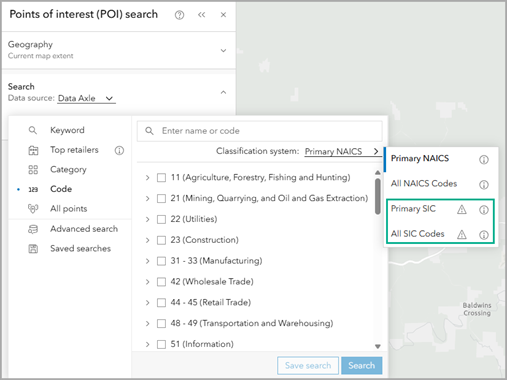
Task: Show info for All SIC Codes
Action: pos(484,235)
